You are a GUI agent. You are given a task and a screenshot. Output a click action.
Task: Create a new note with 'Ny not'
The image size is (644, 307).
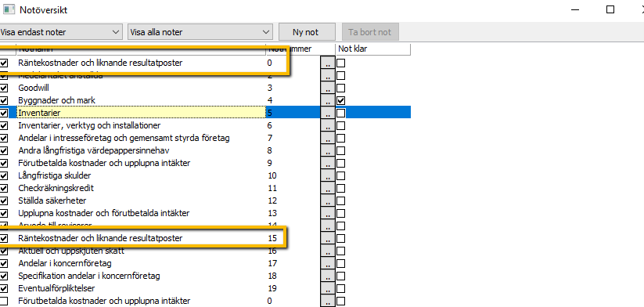305,32
